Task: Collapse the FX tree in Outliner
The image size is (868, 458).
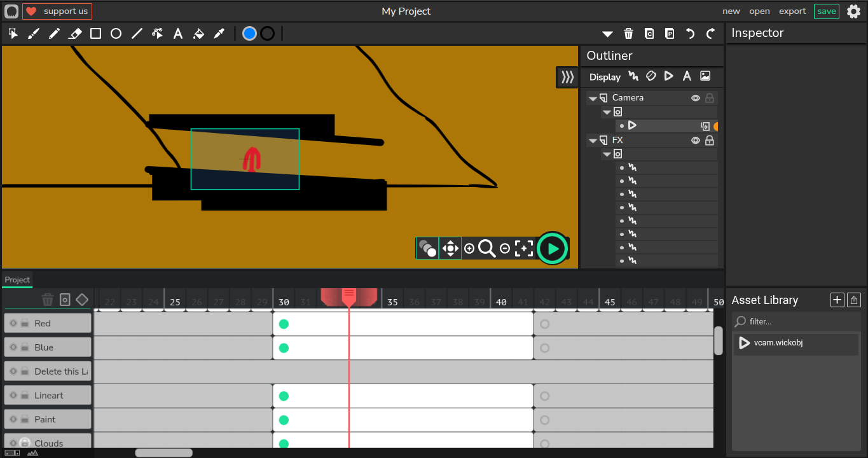Action: coord(593,141)
